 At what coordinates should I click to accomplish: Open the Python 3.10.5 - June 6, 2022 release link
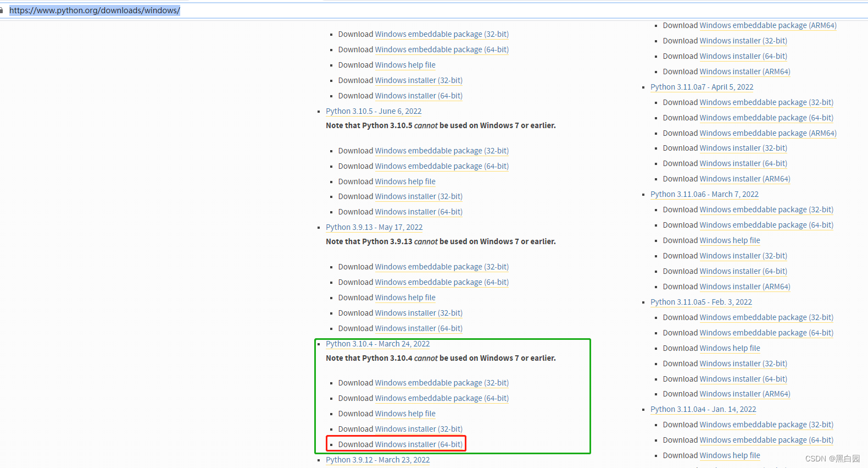point(374,111)
